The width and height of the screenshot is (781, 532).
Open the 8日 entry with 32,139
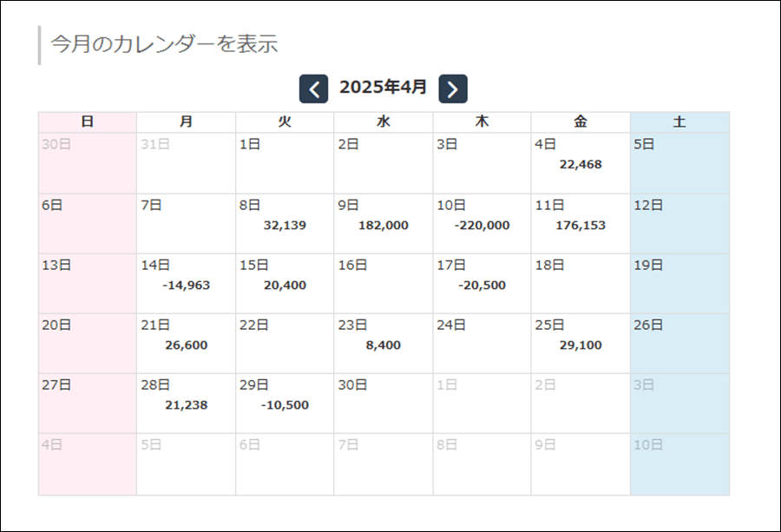285,224
